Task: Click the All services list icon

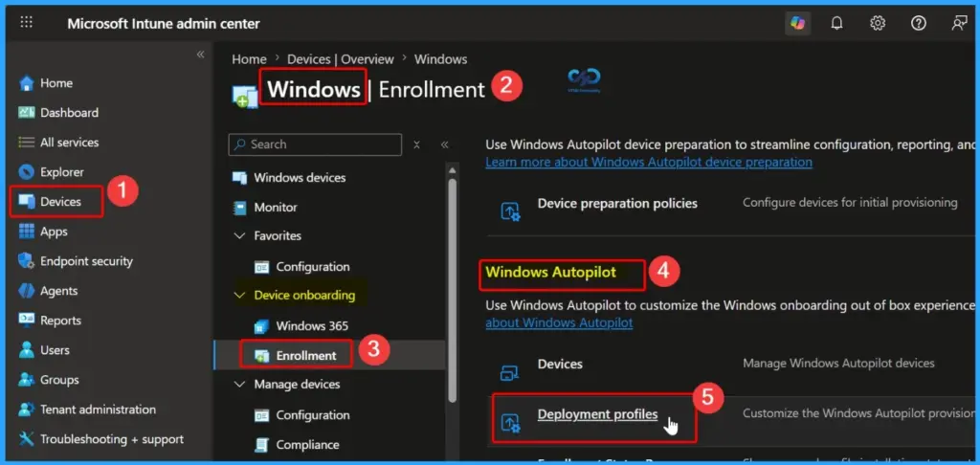Action: click(x=26, y=143)
